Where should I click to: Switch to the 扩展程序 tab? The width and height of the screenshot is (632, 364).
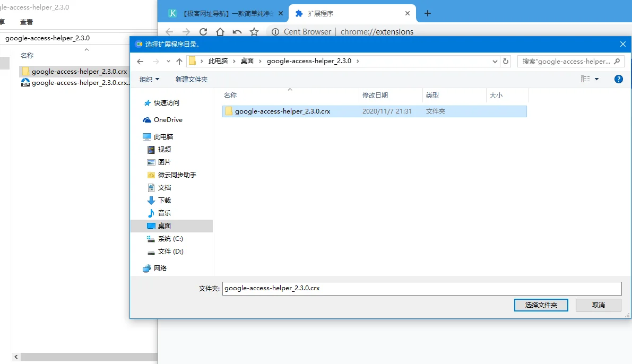pos(351,13)
